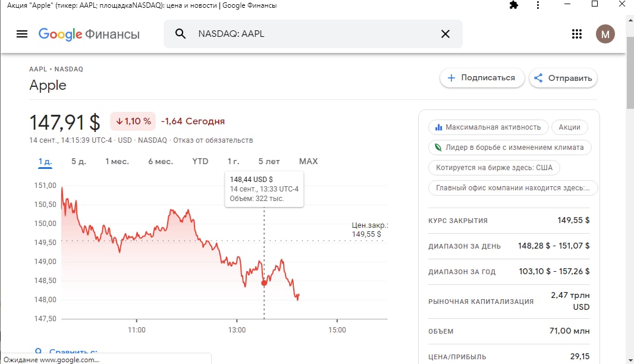Select the 5 лет chart range
The height and width of the screenshot is (364, 634).
tap(269, 161)
